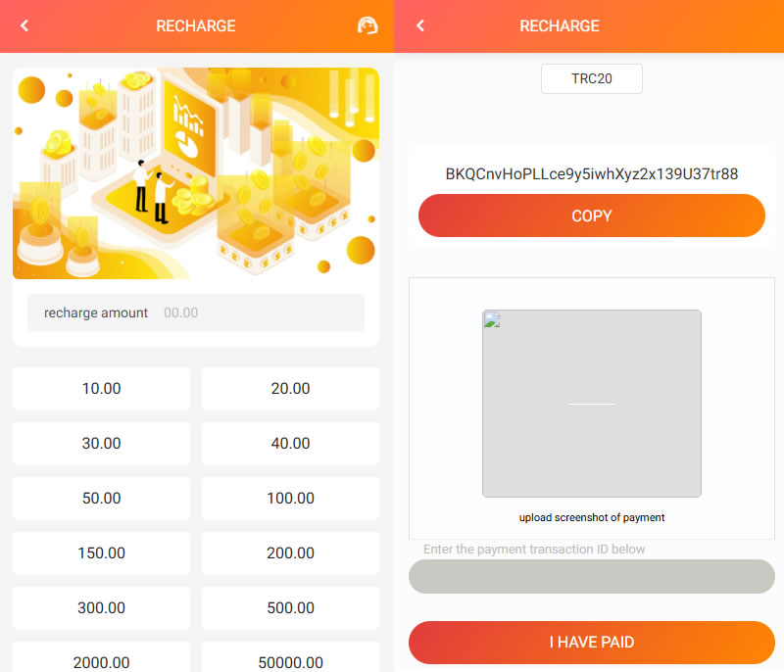Click the back arrow on right Recharge screen
Screen dimensions: 784x672
[x=420, y=26]
